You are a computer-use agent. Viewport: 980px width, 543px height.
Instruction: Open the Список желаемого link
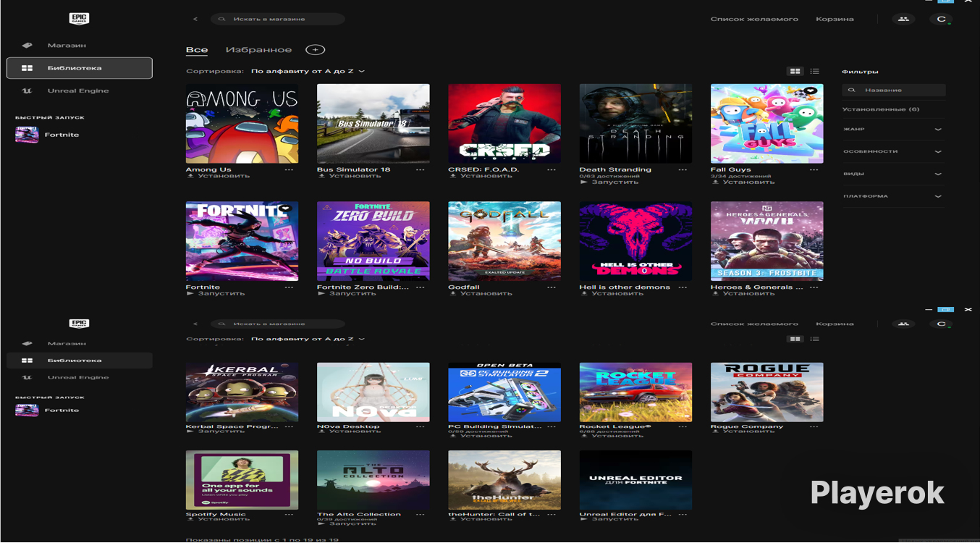[754, 19]
